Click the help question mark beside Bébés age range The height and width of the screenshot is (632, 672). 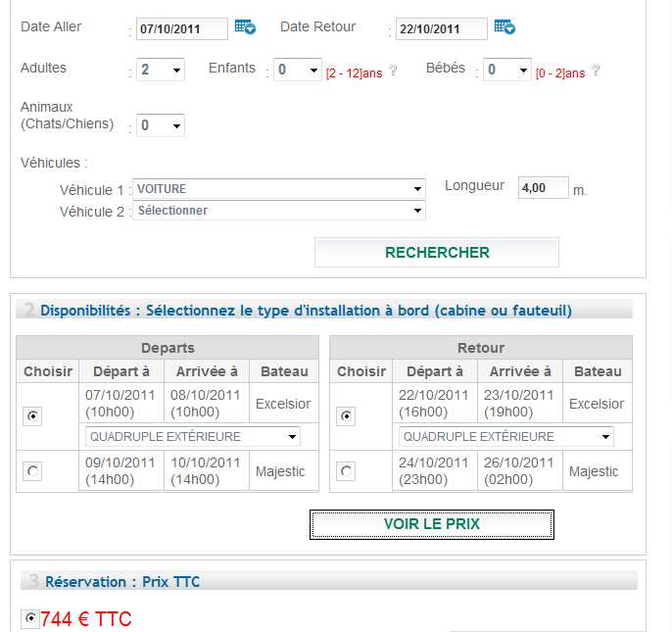[596, 71]
